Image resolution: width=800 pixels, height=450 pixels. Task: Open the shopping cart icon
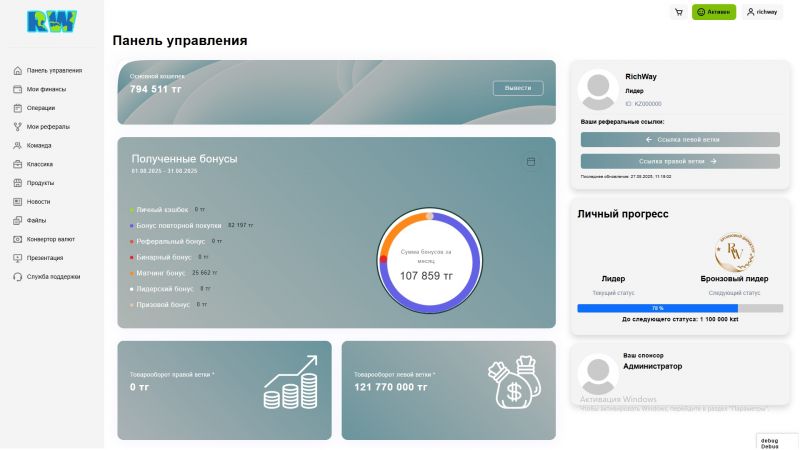(x=679, y=12)
